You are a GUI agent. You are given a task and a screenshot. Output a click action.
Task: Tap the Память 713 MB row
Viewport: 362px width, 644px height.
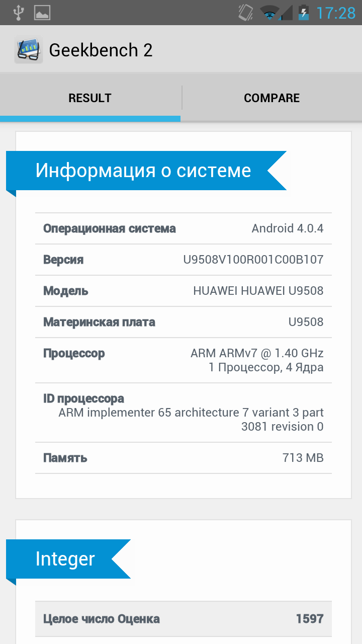pos(184,458)
